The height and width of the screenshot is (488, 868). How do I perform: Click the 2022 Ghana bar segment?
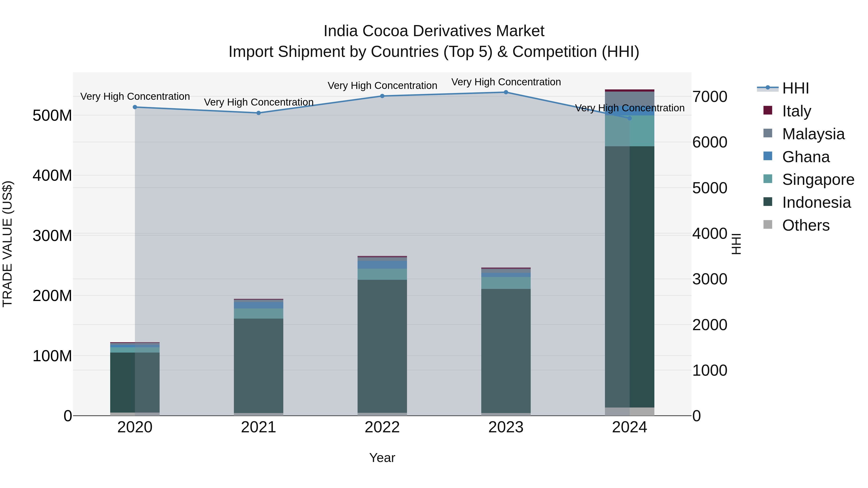[382, 265]
